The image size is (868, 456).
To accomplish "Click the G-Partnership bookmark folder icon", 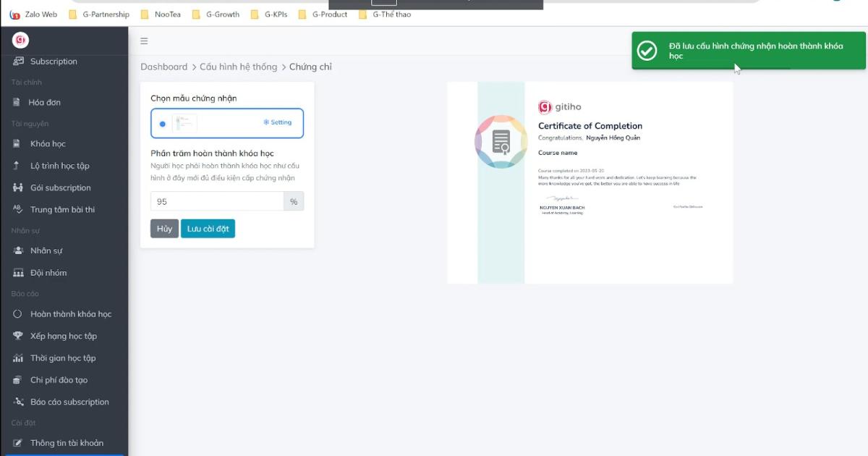I will [x=72, y=14].
